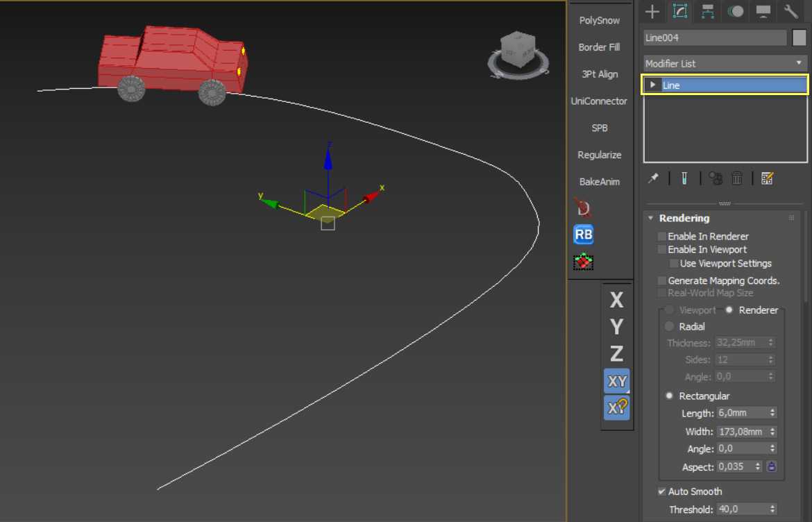Click the RB script icon
Screen dimensions: 812x522
pos(584,235)
